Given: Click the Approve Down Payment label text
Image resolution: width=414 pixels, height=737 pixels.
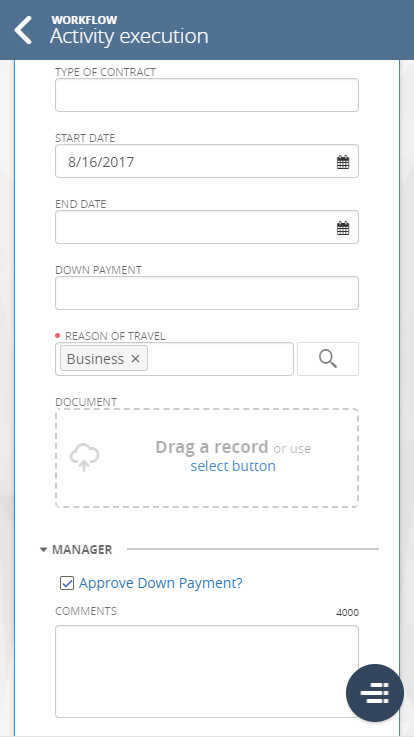Looking at the screenshot, I should [x=161, y=583].
